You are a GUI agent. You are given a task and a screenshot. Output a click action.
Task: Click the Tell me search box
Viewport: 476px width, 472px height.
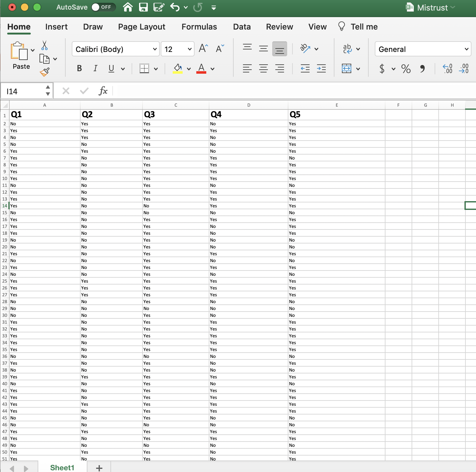[358, 27]
